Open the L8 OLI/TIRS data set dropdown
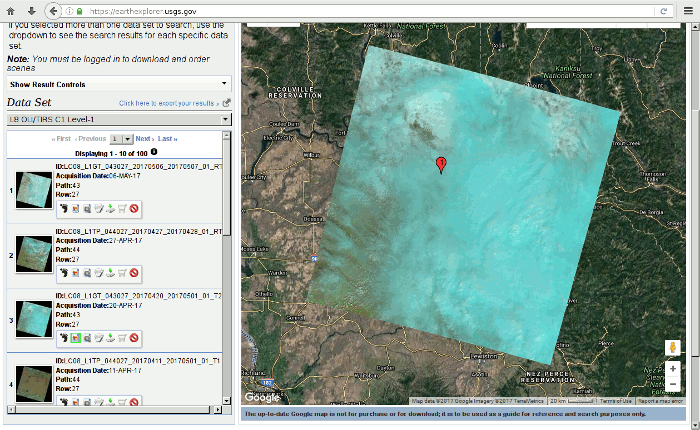 119,120
